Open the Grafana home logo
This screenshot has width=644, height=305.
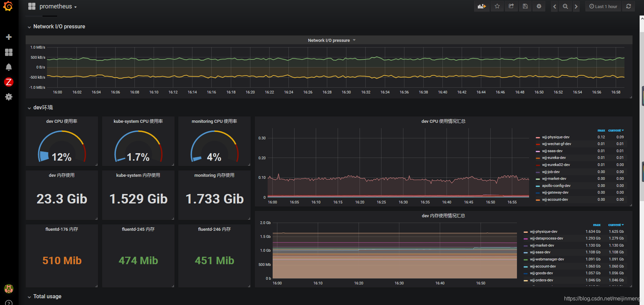pos(8,6)
